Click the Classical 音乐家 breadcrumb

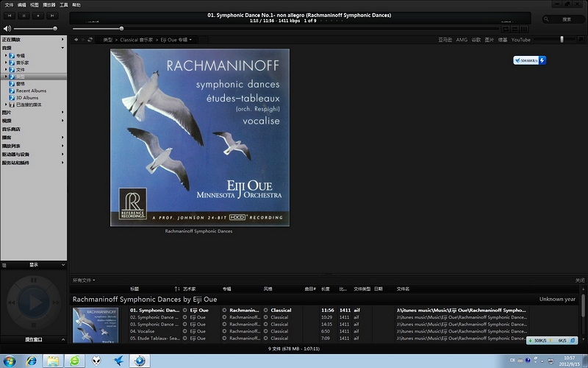[137, 40]
